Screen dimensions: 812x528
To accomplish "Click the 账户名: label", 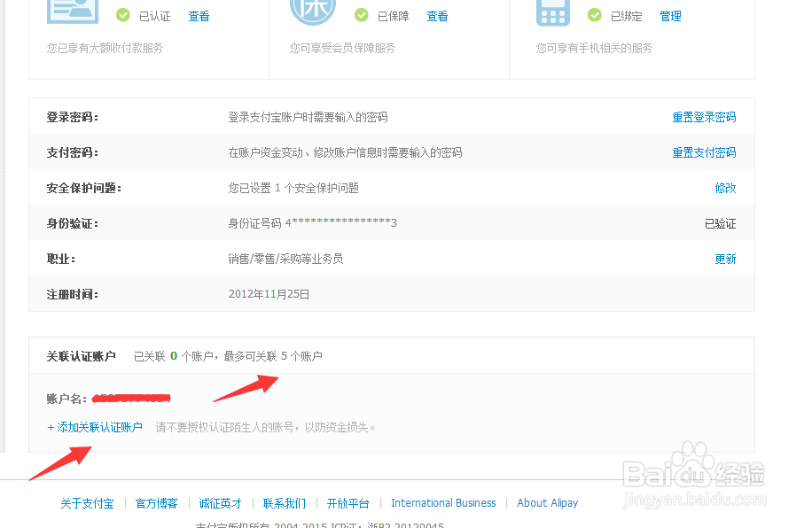I will 66,399.
